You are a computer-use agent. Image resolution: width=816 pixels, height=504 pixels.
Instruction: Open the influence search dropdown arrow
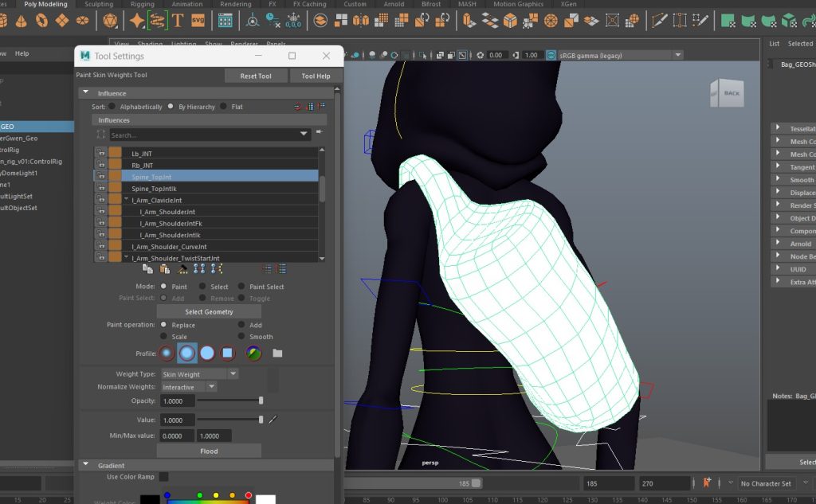pos(304,135)
